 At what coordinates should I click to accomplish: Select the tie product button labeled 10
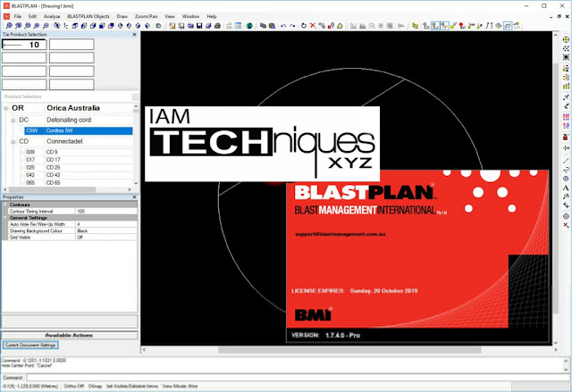pyautogui.click(x=24, y=45)
